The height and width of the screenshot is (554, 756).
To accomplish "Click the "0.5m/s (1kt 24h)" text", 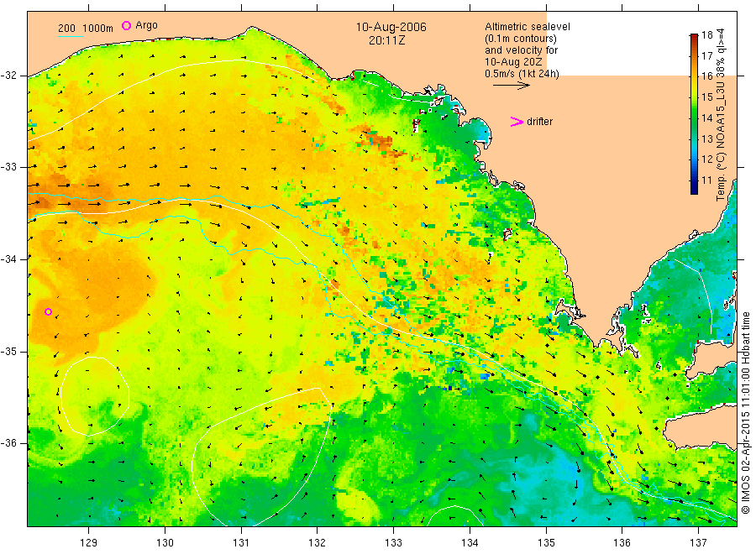I will 522,74.
